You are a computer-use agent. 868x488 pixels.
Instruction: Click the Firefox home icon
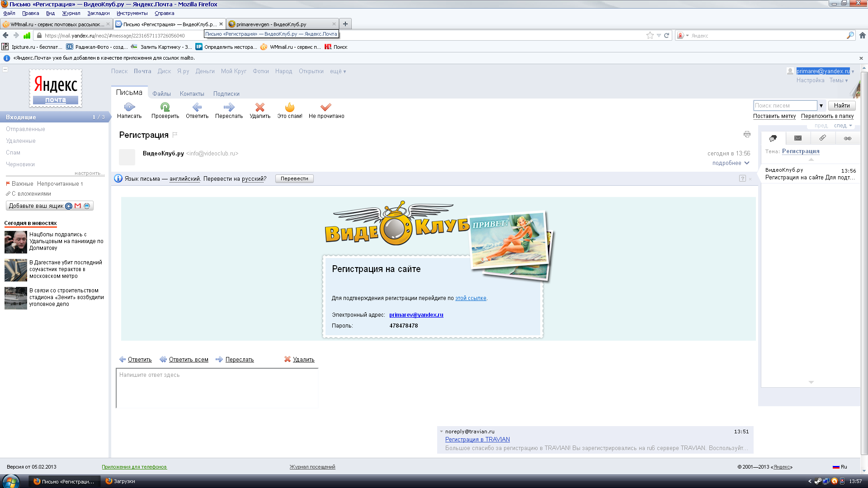863,35
